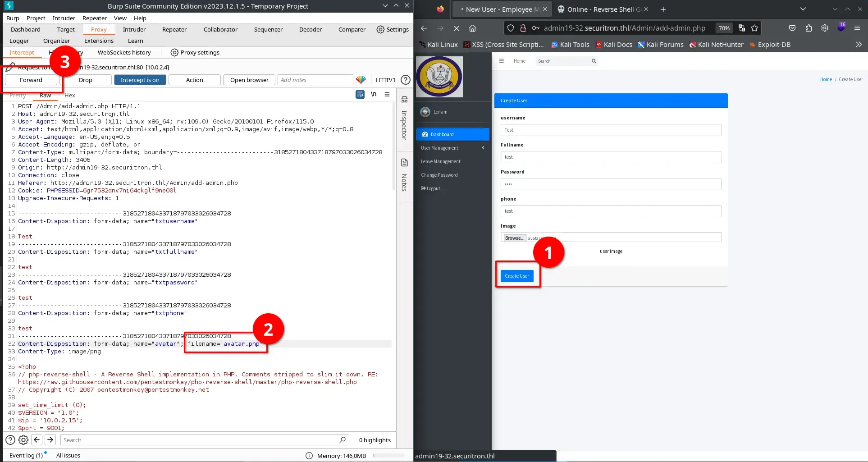Screen dimensions: 868x462
Task: Click the Burp editor Search field
Action: click(205, 440)
